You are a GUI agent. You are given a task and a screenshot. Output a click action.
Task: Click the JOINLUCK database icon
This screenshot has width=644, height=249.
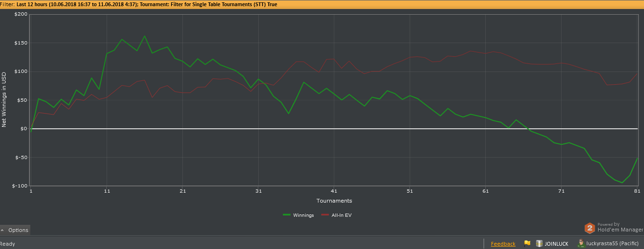pyautogui.click(x=539, y=243)
